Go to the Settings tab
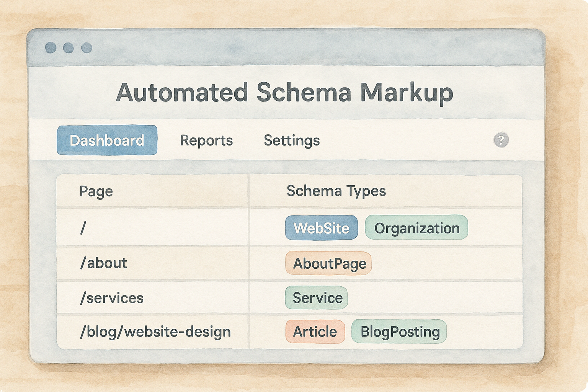Viewport: 588px width, 392px height. pyautogui.click(x=292, y=140)
